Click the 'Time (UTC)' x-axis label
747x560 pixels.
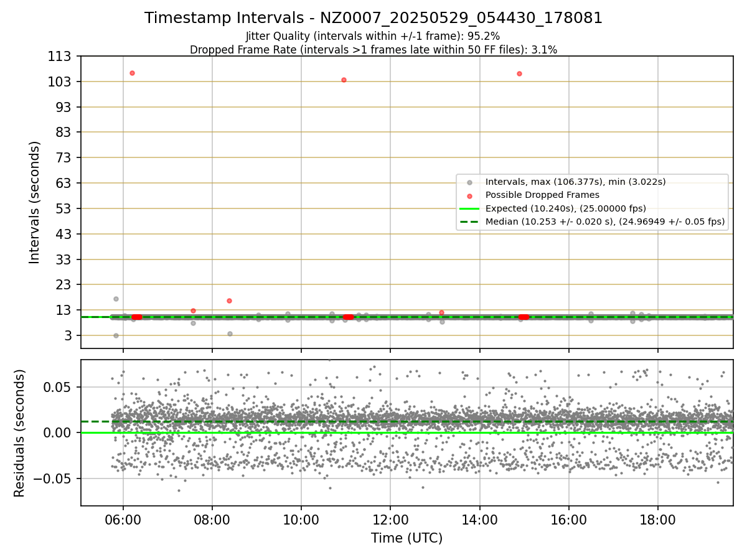407,538
